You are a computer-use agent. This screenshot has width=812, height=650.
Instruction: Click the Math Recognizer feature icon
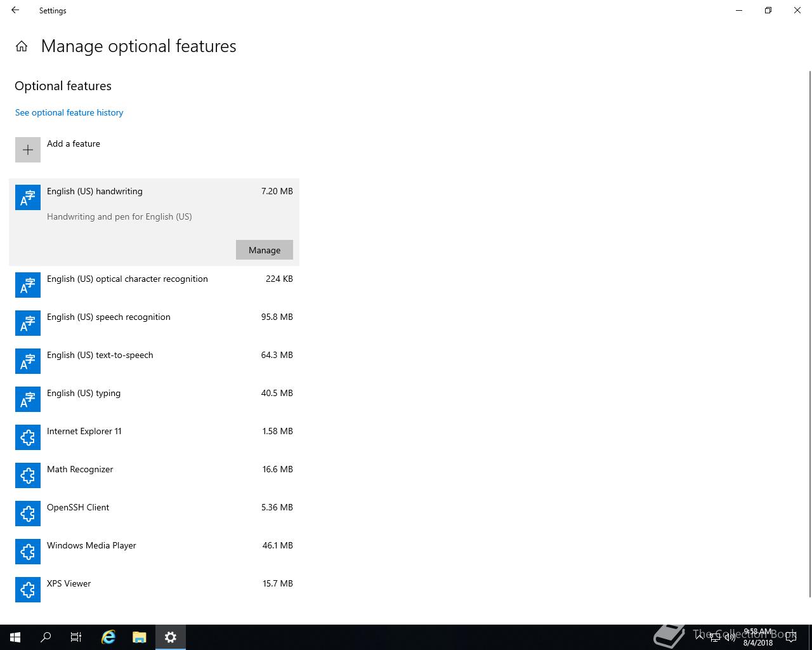[28, 475]
